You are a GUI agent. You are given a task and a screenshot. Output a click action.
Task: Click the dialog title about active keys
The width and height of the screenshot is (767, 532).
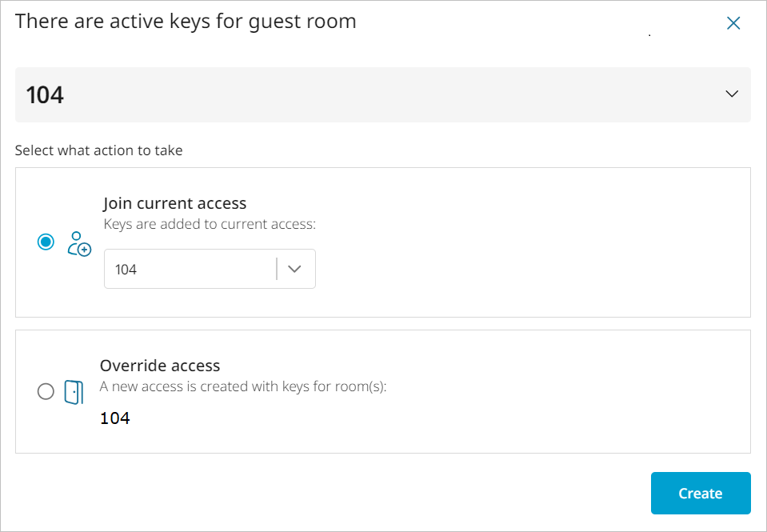(186, 22)
